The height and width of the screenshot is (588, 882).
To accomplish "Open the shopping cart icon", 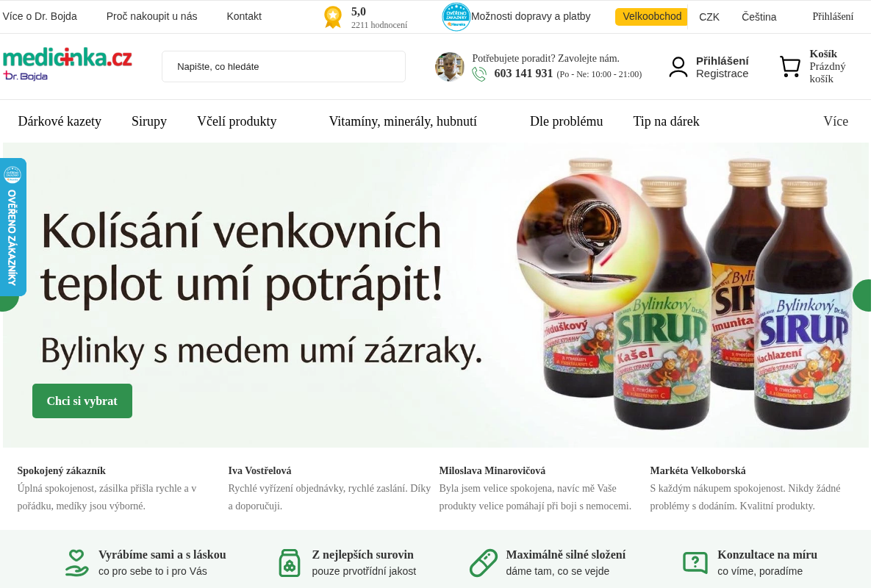I will click(790, 67).
